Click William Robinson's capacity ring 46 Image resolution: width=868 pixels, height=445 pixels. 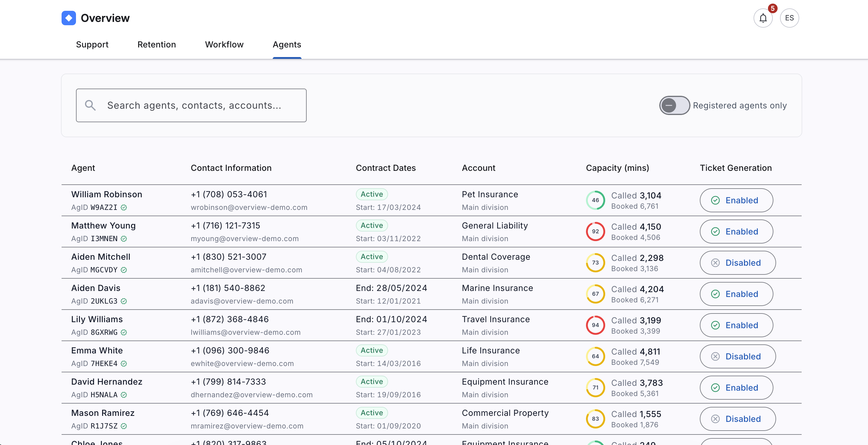tap(595, 201)
